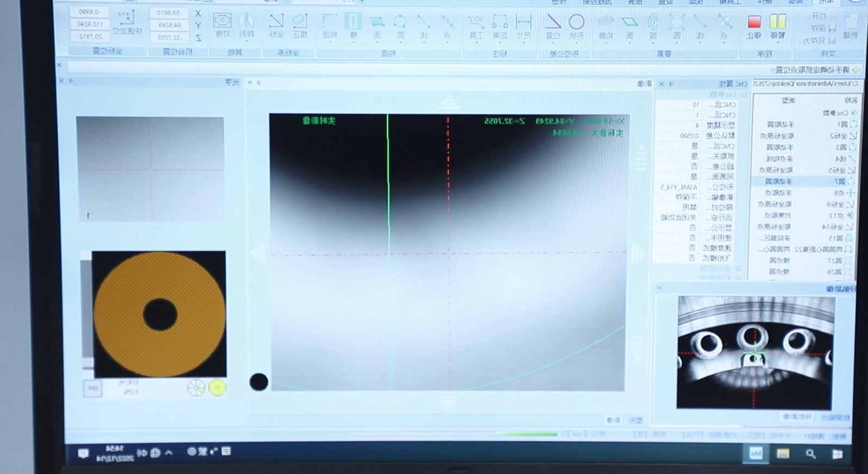This screenshot has height=474, width=868.
Task: Select 坐标2 row in the program tree
Action: (x=806, y=136)
